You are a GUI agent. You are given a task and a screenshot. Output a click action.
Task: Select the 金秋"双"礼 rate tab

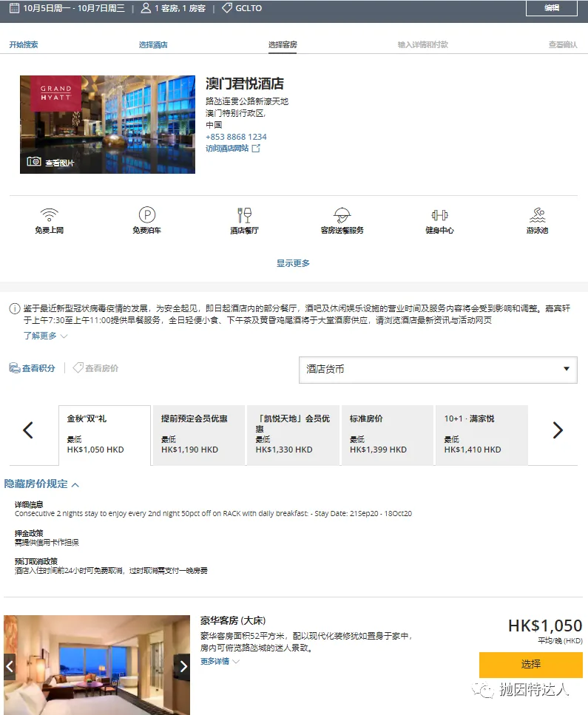tap(104, 435)
